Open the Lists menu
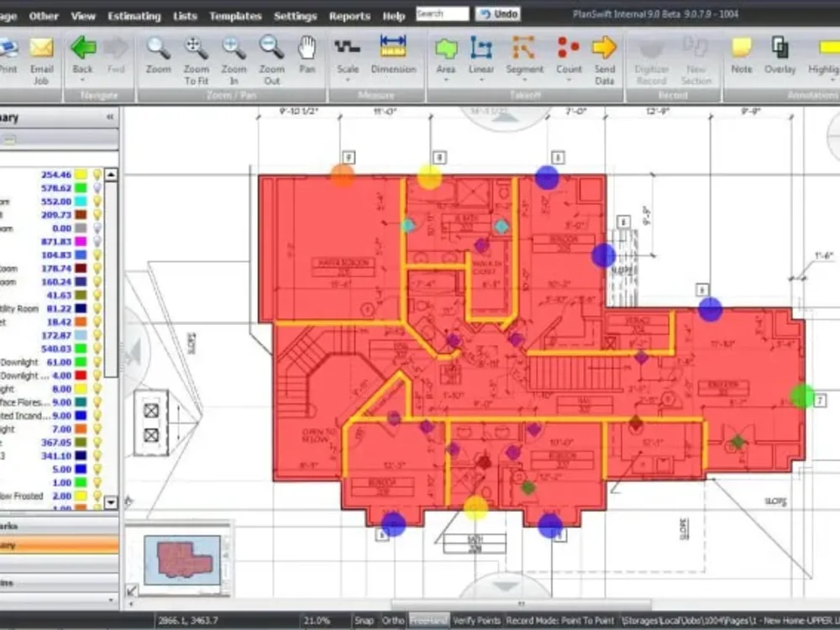This screenshot has height=630, width=840. [185, 16]
